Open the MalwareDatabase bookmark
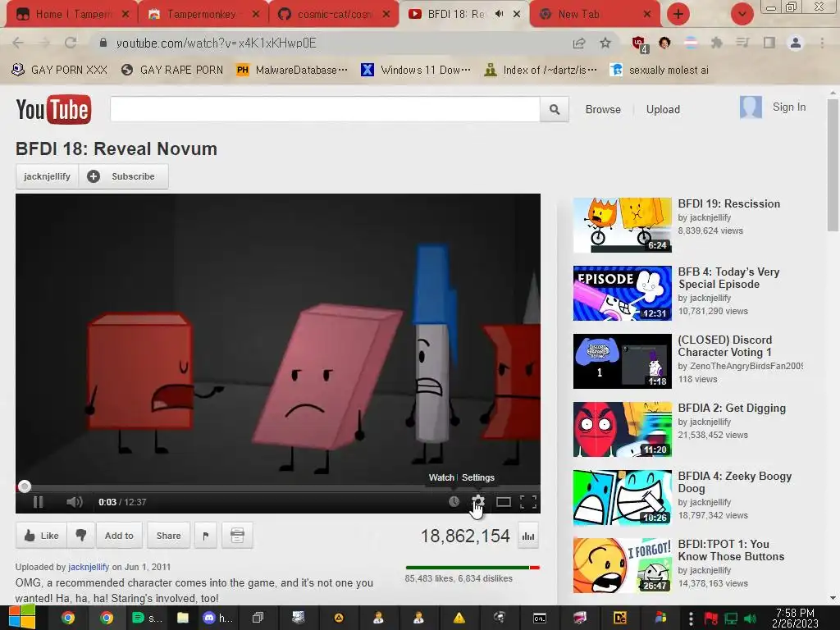 (x=292, y=70)
